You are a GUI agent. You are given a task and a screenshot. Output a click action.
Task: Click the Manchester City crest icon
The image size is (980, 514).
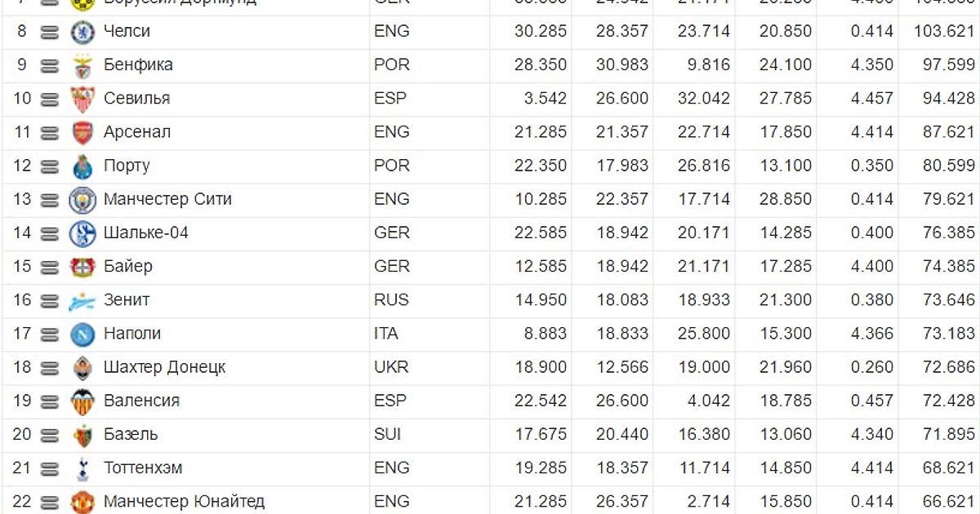click(82, 200)
